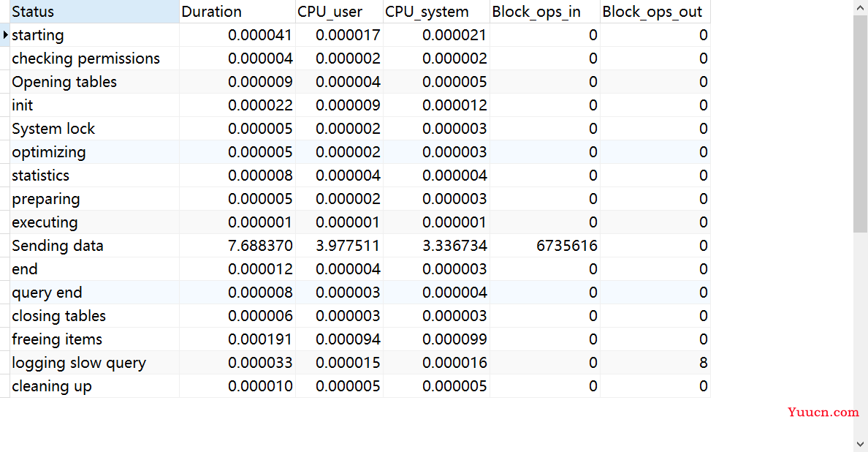The image size is (868, 452).
Task: Click the down arrow of the vertical scrollbar
Action: (860, 444)
